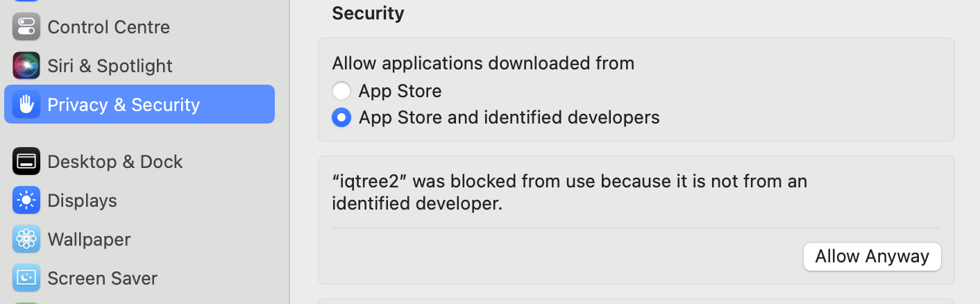Allow iqtree2 with Allow Anyway button
The height and width of the screenshot is (304, 980).
(872, 256)
